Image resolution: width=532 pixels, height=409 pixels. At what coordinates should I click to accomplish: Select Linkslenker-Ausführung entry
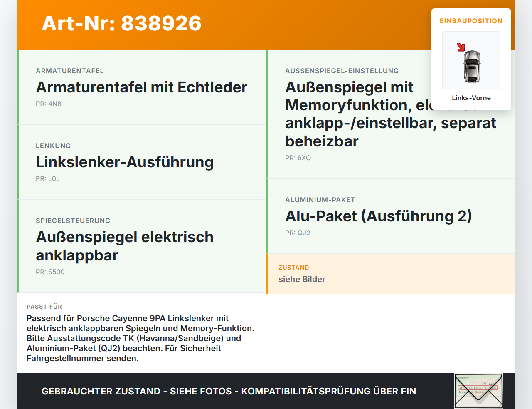141,162
